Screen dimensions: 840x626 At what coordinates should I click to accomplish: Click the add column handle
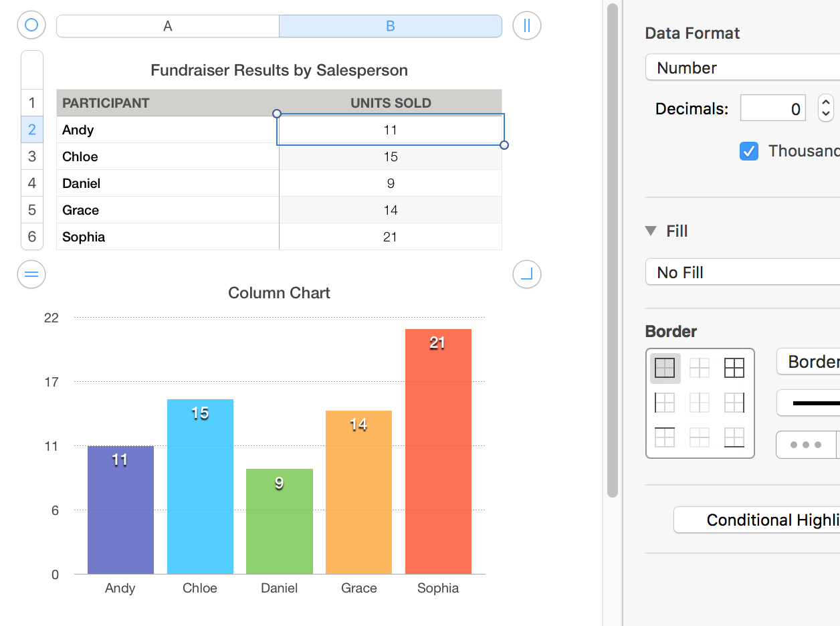(527, 26)
